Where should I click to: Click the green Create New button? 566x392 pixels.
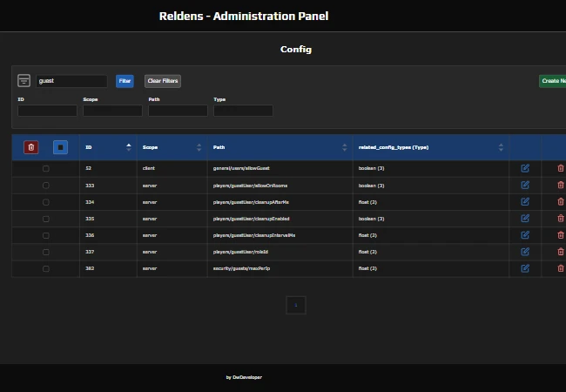(553, 81)
